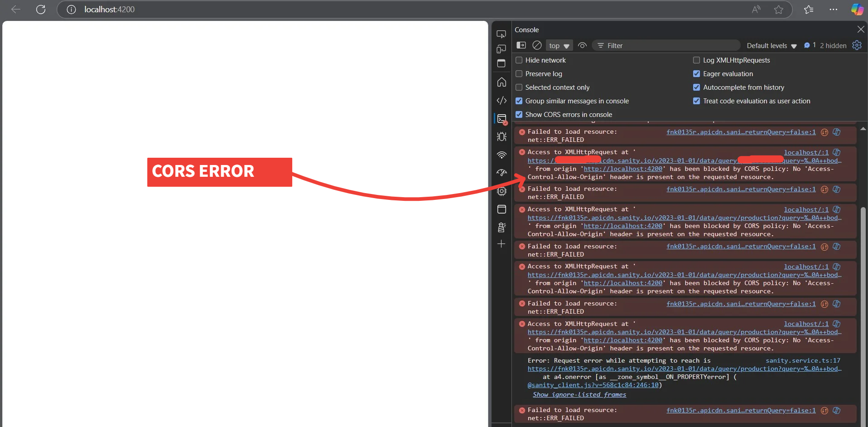Uncheck Group similar messages in console
The height and width of the screenshot is (427, 868).
(x=519, y=101)
